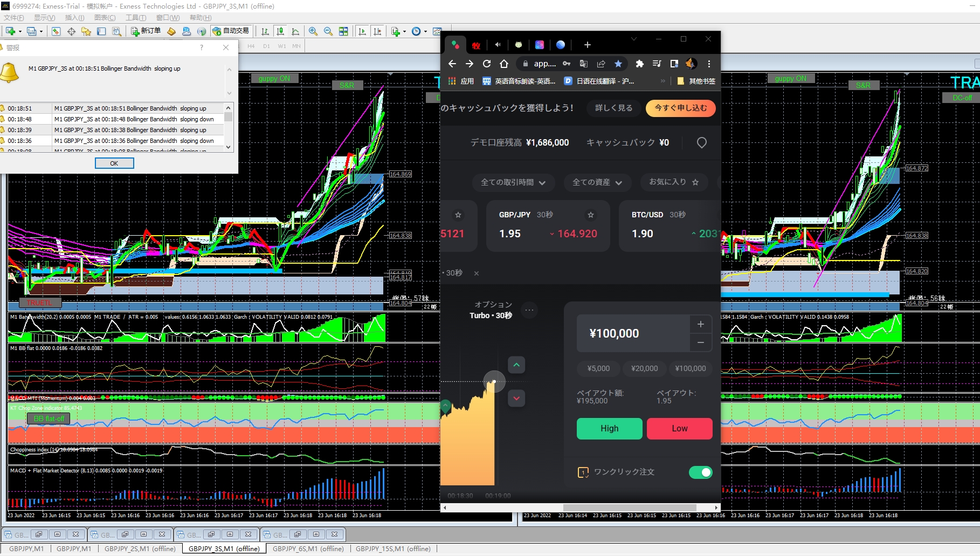Click the crosshair tool in MT4 toolbar
The image size is (980, 556).
(x=71, y=31)
